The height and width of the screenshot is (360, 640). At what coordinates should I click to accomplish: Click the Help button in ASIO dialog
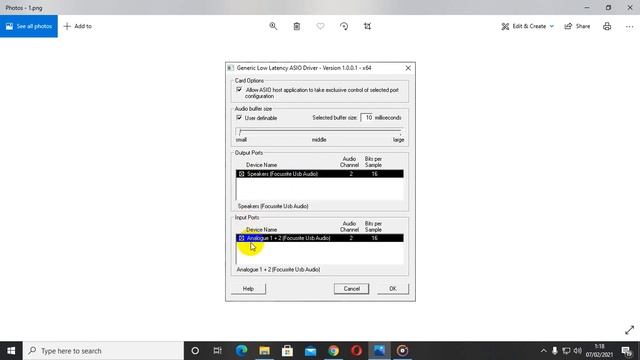248,289
